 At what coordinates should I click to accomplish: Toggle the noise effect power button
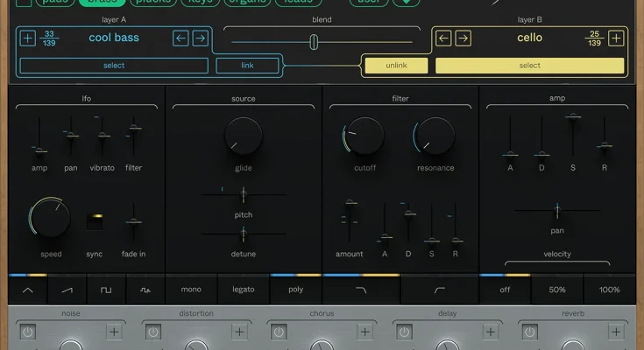tap(27, 332)
